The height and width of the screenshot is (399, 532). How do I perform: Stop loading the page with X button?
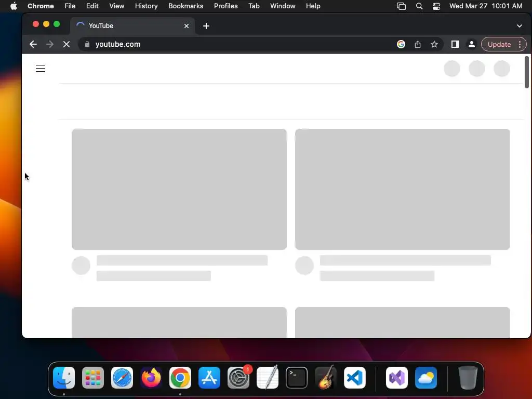[66, 44]
